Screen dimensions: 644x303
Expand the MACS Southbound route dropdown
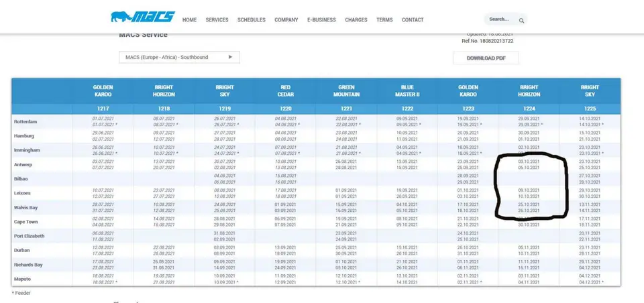180,57
